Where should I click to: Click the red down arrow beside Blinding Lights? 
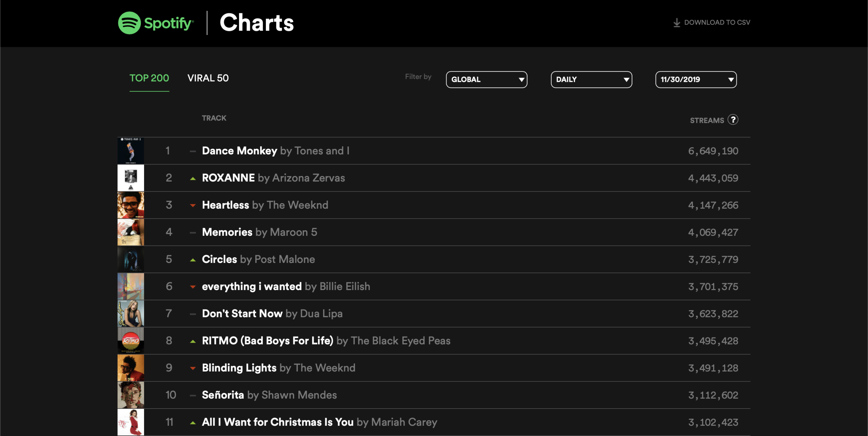pyautogui.click(x=193, y=368)
